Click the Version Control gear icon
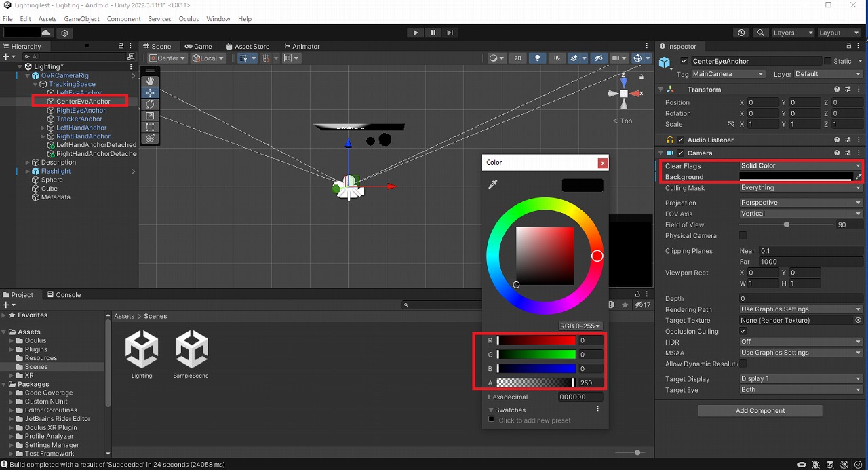This screenshot has height=470, width=868. [x=64, y=33]
